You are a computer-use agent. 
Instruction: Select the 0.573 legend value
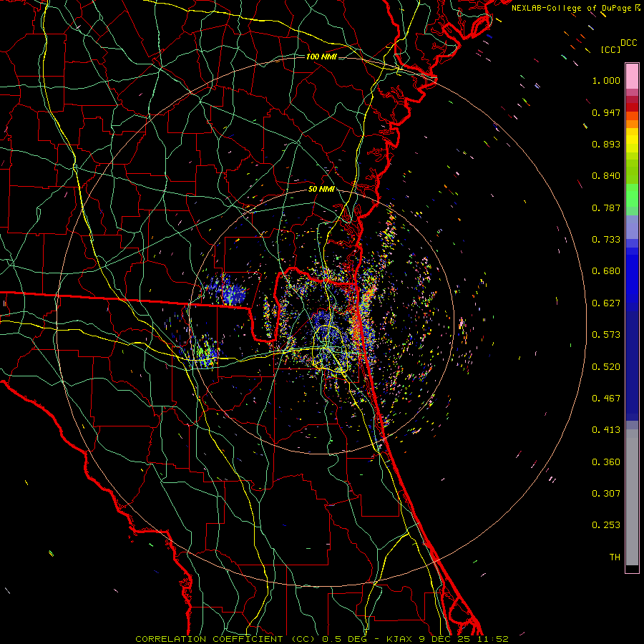coord(606,335)
